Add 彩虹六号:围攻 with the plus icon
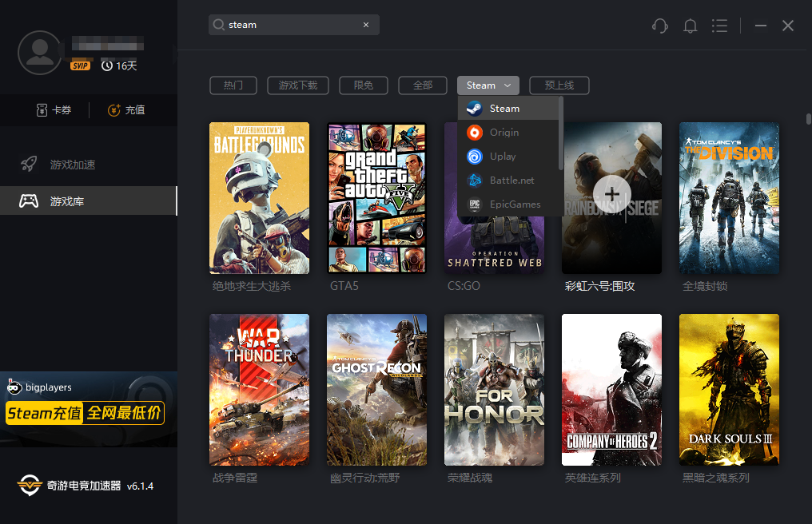This screenshot has width=812, height=524. tap(611, 194)
